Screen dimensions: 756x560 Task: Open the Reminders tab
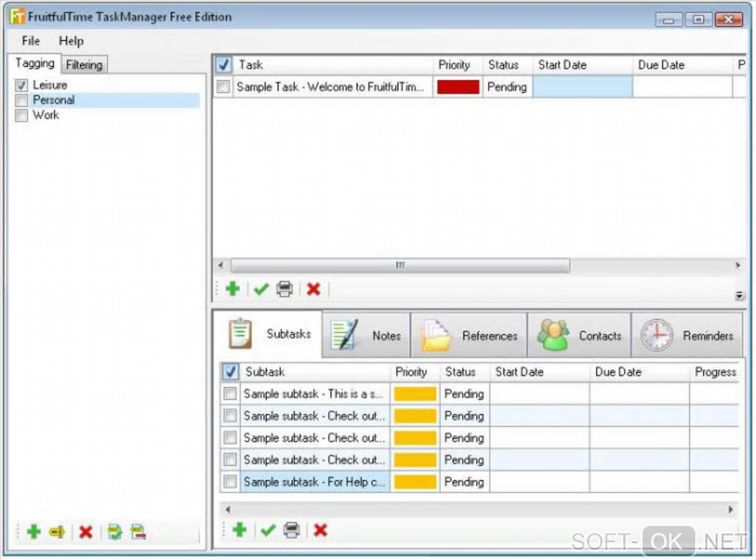point(687,335)
